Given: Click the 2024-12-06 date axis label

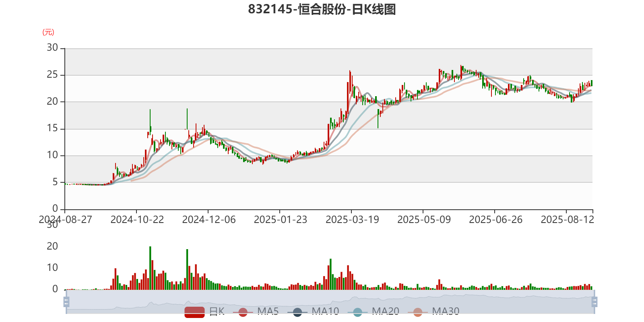Looking at the screenshot, I should tap(209, 220).
